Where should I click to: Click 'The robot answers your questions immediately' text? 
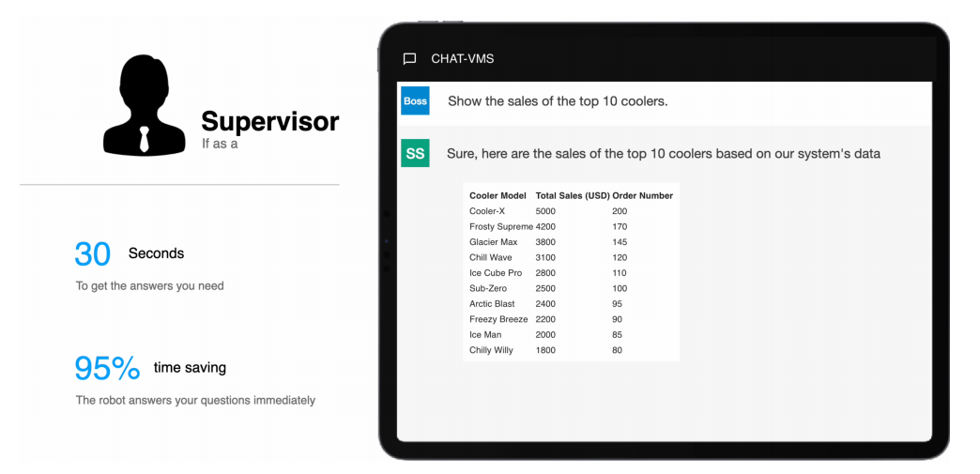tap(195, 400)
